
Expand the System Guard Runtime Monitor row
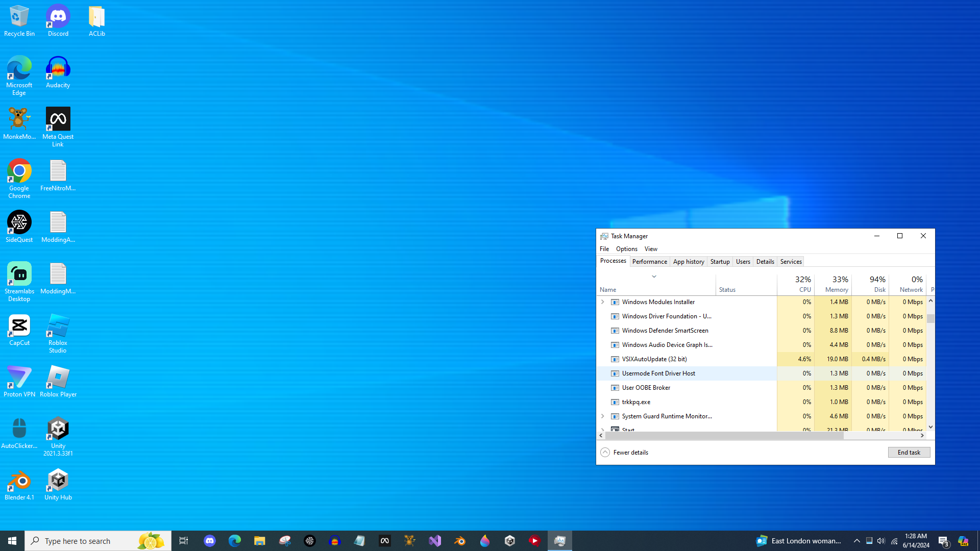point(602,416)
